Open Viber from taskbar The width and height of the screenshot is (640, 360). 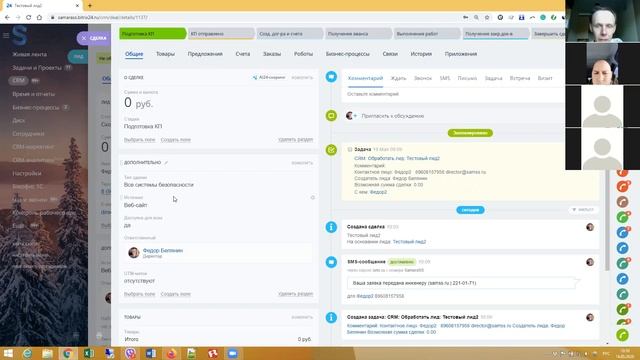coord(130,353)
